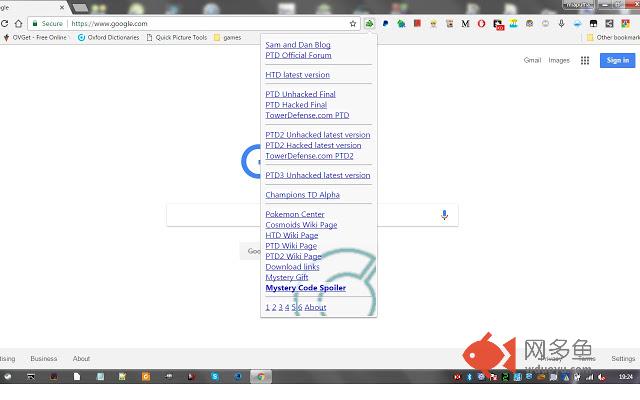Open the footer Business link
Viewport: 640px width, 400px height.
[44, 358]
